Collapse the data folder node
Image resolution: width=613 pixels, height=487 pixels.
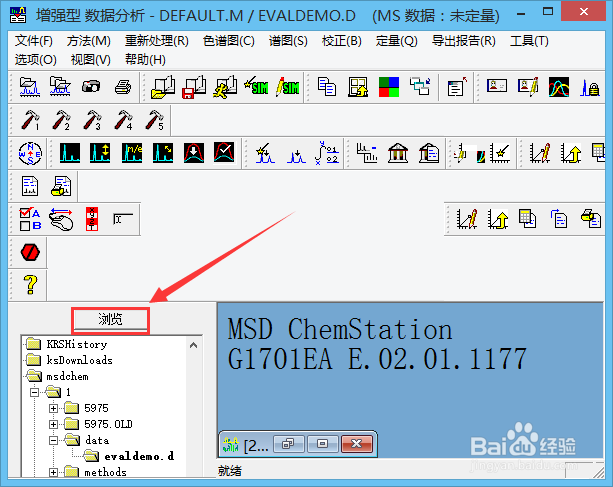pyautogui.click(x=54, y=440)
